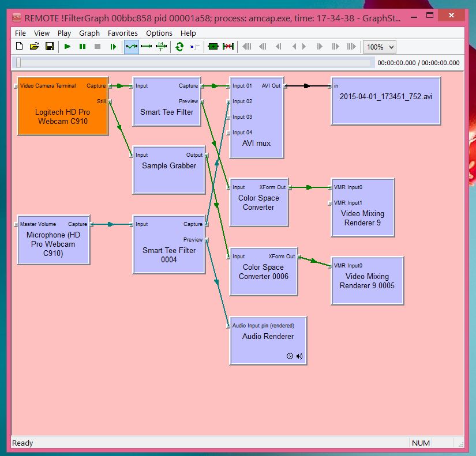The height and width of the screenshot is (456, 476).
Task: Open the Help menu
Action: coord(188,33)
